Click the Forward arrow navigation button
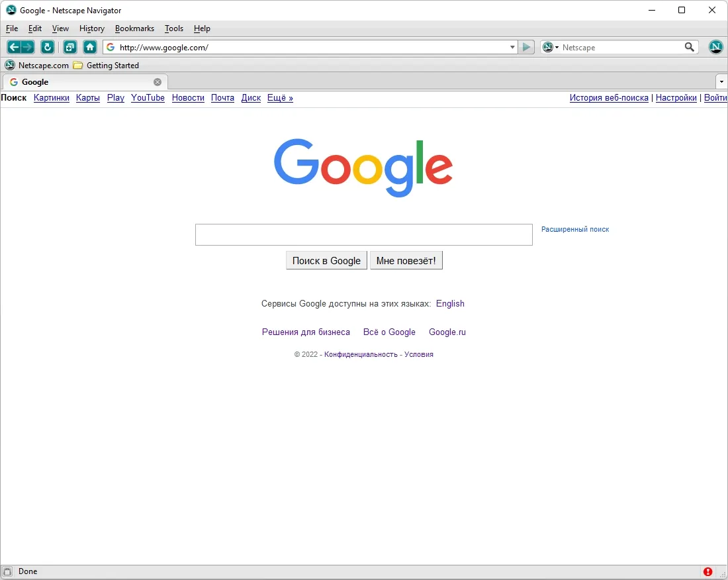Viewport: 728px width, 580px height. click(x=28, y=47)
